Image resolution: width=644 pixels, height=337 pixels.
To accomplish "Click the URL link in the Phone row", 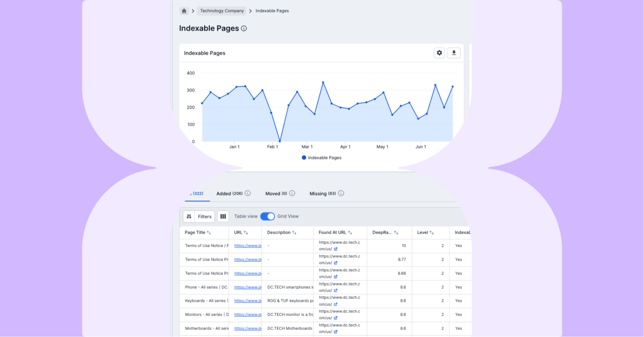I will tap(247, 287).
